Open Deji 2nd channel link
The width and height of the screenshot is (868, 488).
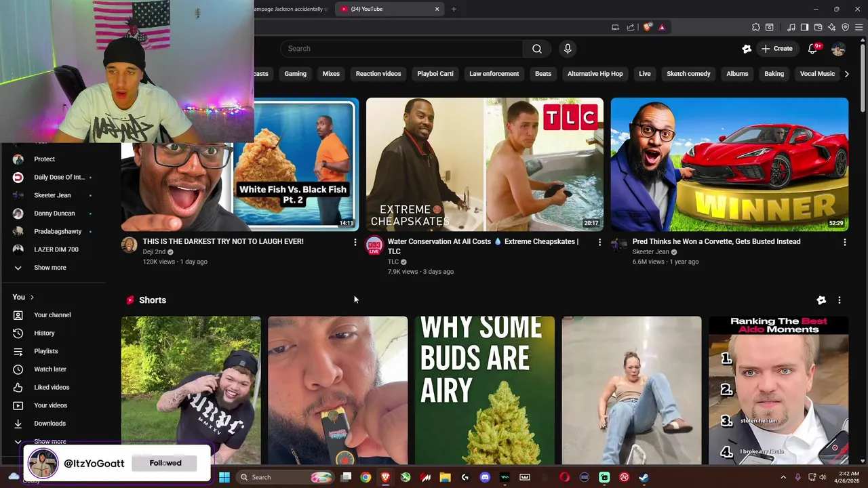point(154,252)
